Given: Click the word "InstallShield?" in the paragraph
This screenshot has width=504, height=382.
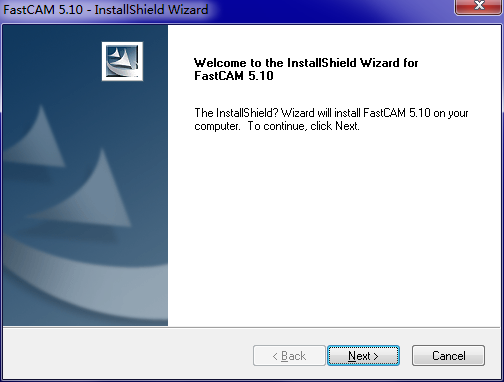Looking at the screenshot, I should pos(247,113).
